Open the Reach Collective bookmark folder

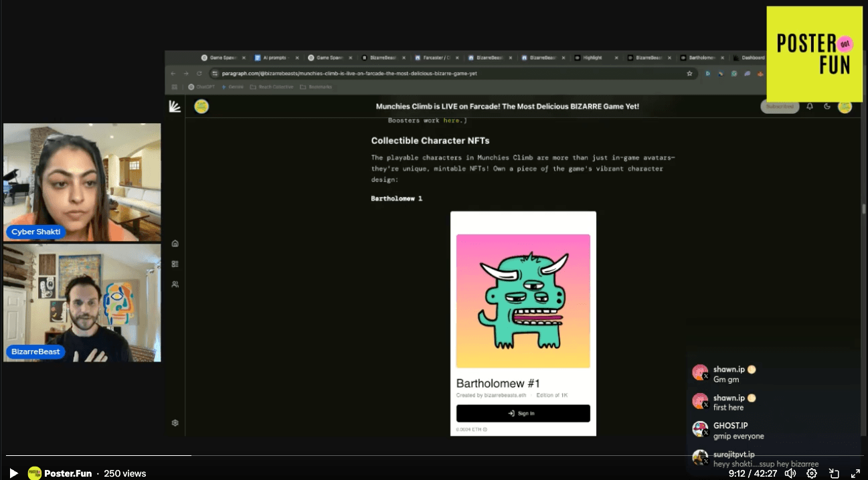pyautogui.click(x=272, y=87)
